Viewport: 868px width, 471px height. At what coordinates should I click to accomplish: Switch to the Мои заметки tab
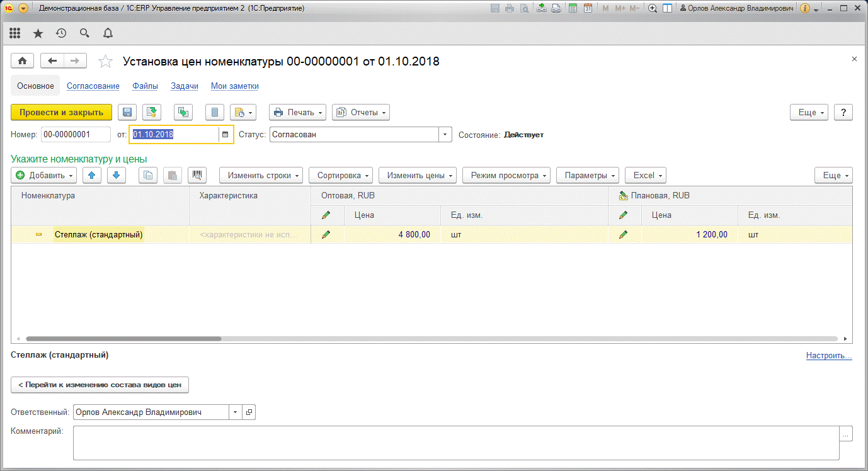[x=235, y=86]
